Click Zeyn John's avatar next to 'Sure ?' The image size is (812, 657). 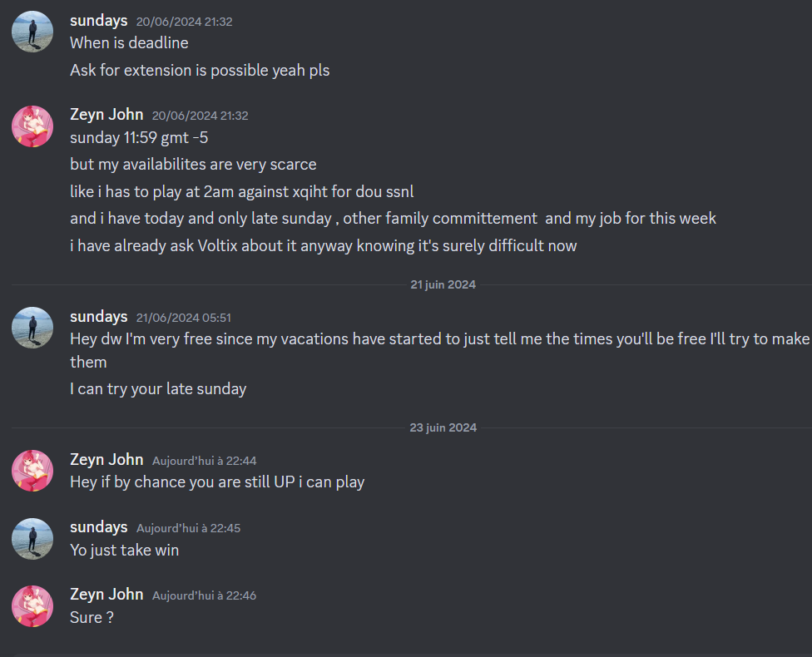pos(32,606)
